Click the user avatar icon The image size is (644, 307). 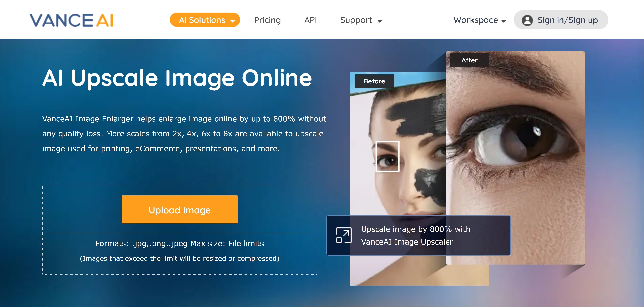click(527, 20)
